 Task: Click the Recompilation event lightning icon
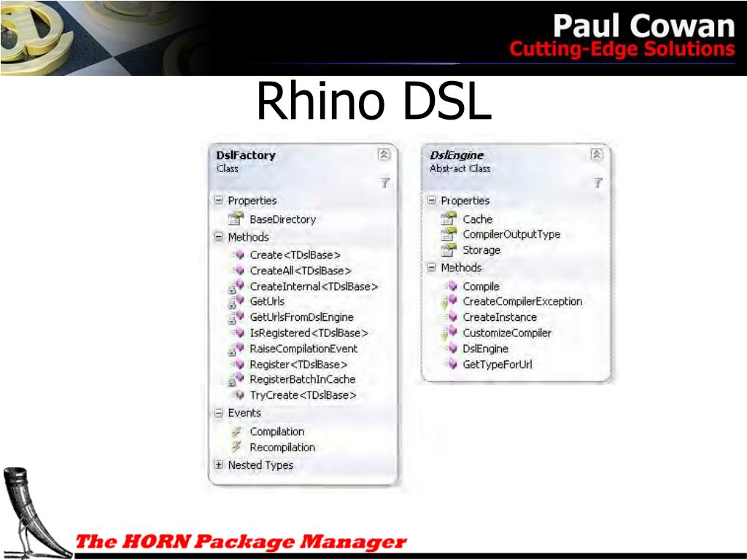[236, 447]
